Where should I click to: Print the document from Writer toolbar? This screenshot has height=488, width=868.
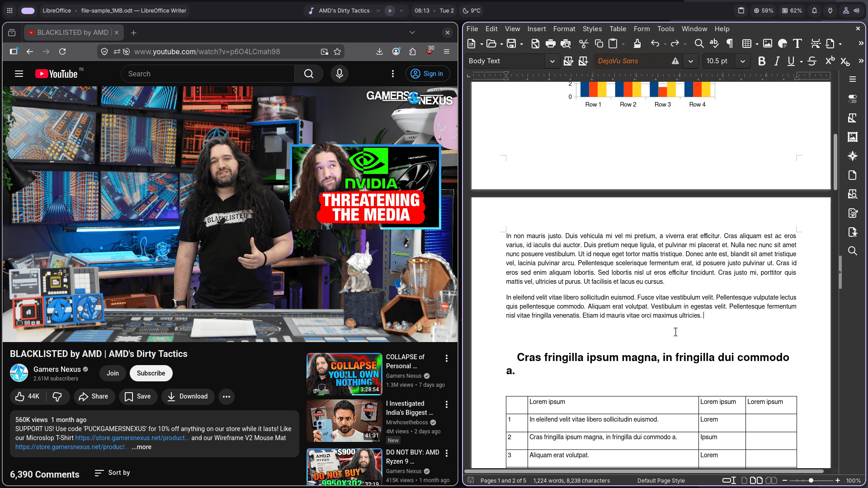550,43
